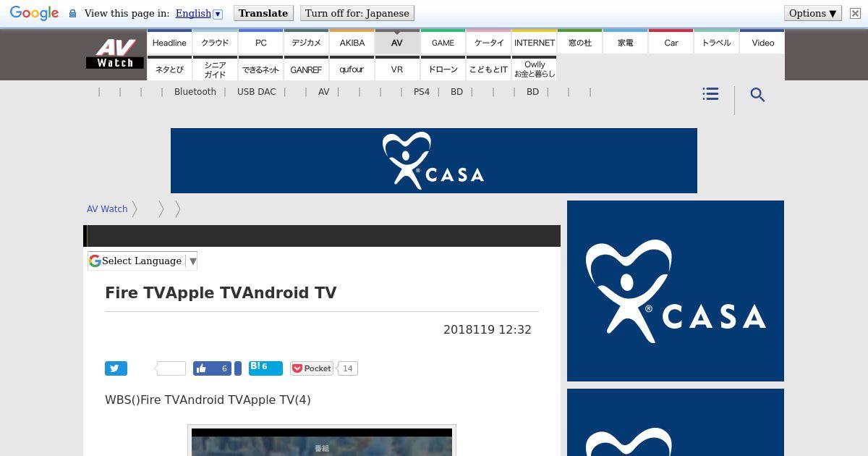Open the Car navigation tab
Viewport: 868px width, 456px height.
point(671,42)
